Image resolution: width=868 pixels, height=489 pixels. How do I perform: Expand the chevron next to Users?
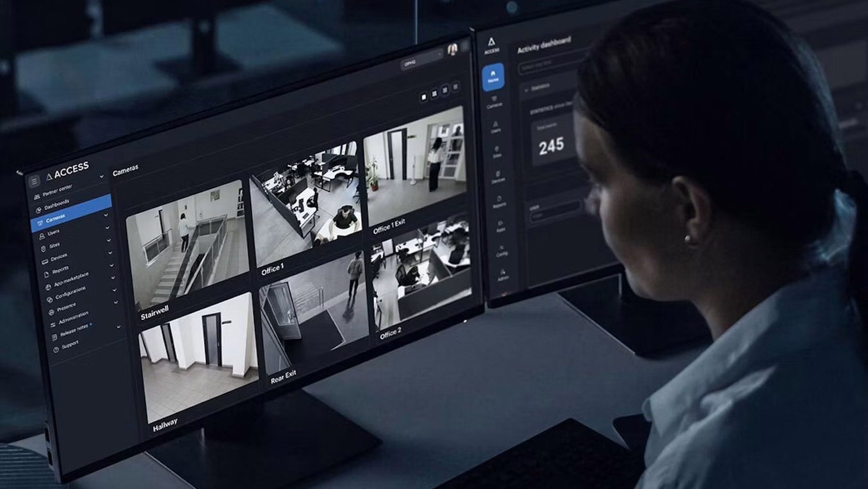click(x=106, y=215)
